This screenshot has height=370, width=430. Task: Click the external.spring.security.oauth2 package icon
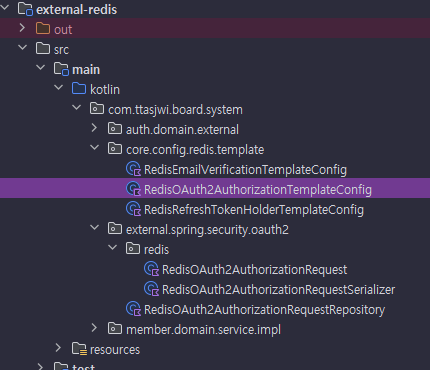115,229
